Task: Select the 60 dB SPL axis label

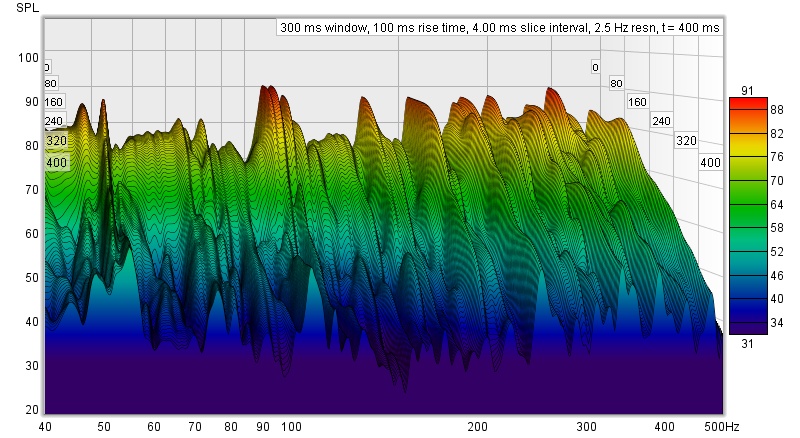Action: [x=32, y=234]
